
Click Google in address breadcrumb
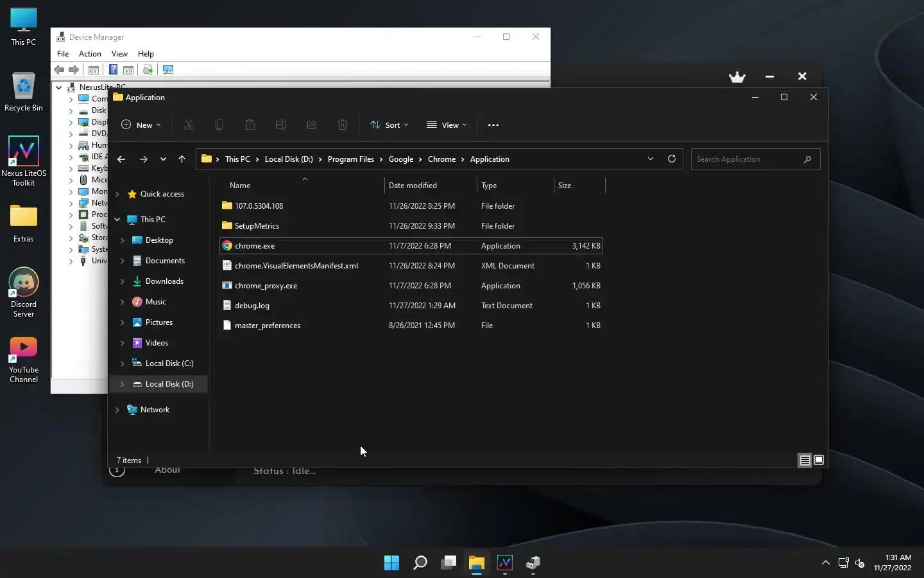pyautogui.click(x=401, y=159)
